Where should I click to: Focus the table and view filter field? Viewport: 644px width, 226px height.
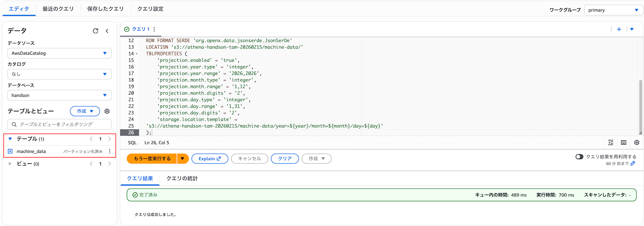click(x=60, y=124)
